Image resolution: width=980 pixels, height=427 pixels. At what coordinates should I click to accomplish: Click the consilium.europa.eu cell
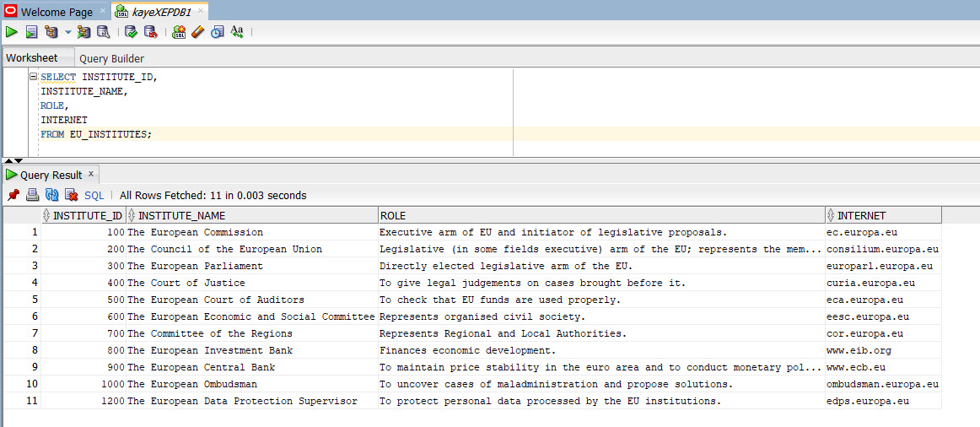[883, 250]
